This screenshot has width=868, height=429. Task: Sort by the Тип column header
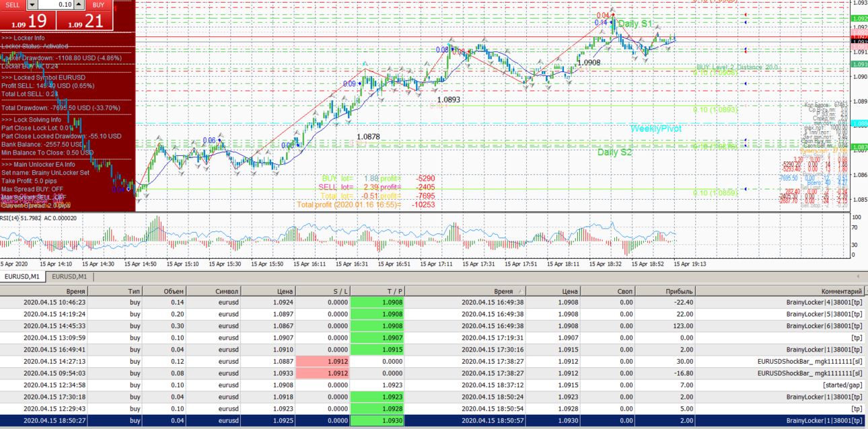[115, 291]
